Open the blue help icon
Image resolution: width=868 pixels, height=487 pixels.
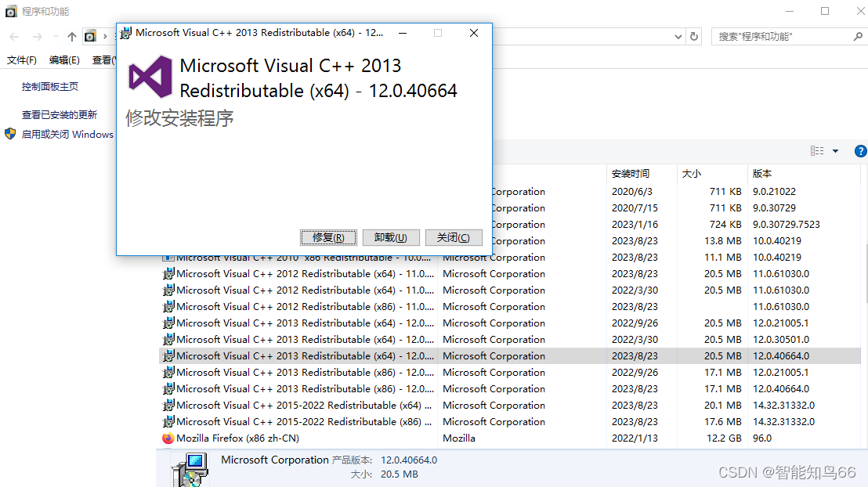pyautogui.click(x=861, y=150)
